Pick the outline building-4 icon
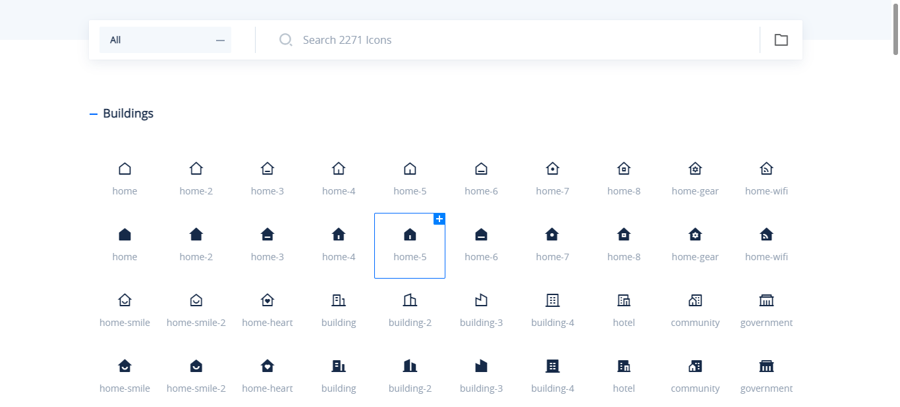900x407 pixels. (552, 300)
